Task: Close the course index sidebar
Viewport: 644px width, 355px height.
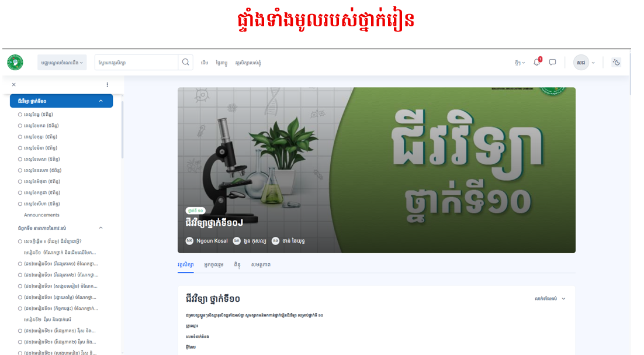Action: point(14,85)
